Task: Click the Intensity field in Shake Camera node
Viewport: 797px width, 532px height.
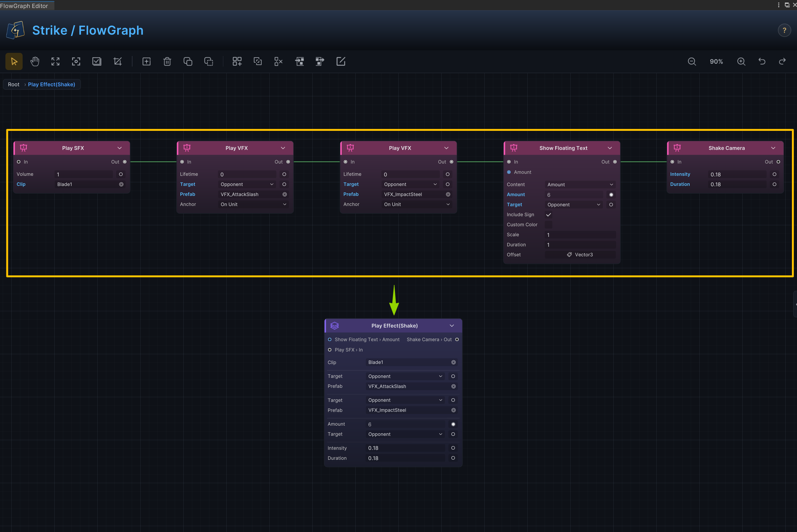Action: 737,174
